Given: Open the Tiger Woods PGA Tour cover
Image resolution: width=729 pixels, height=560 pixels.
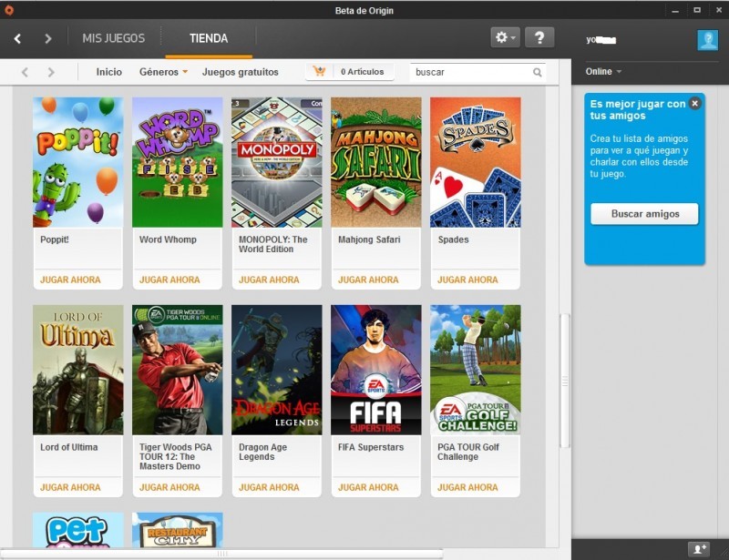Looking at the screenshot, I should click(178, 370).
